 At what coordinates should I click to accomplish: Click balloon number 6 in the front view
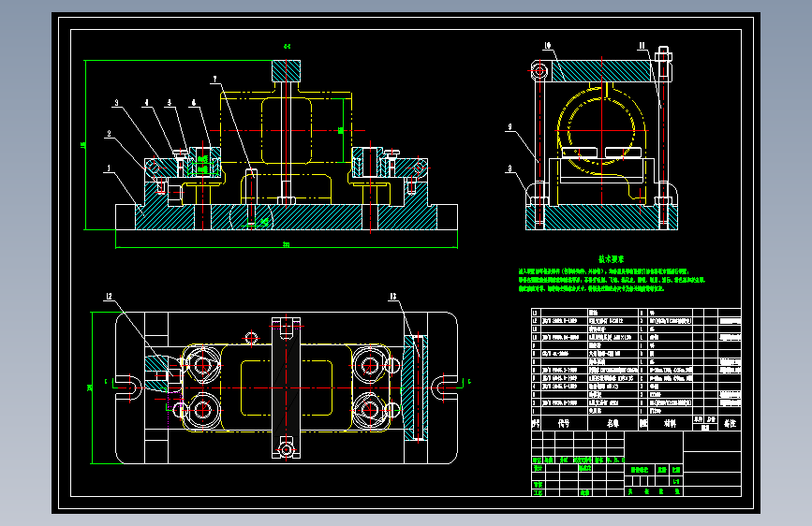[194, 103]
